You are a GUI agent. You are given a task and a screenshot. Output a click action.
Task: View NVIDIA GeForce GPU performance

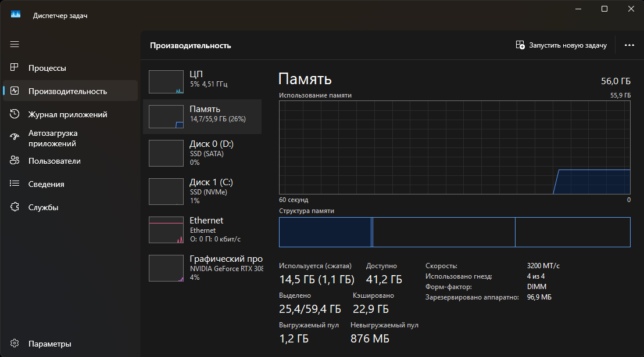(x=202, y=267)
